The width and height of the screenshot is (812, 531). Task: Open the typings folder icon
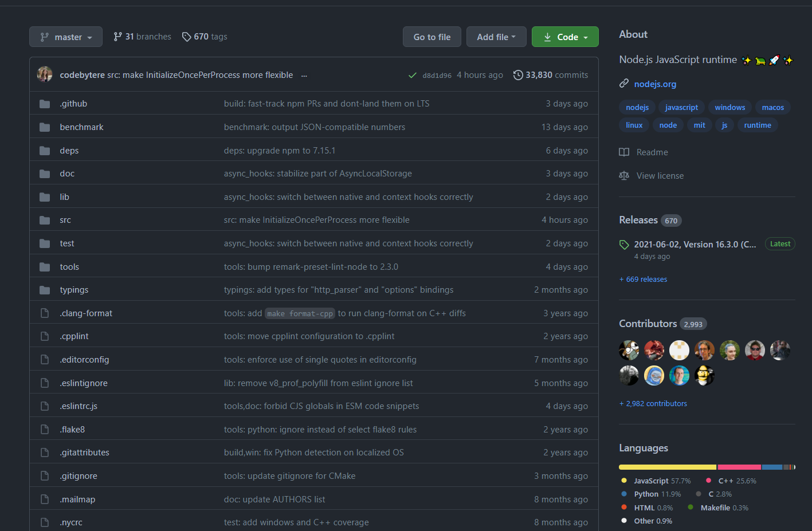[x=45, y=290]
